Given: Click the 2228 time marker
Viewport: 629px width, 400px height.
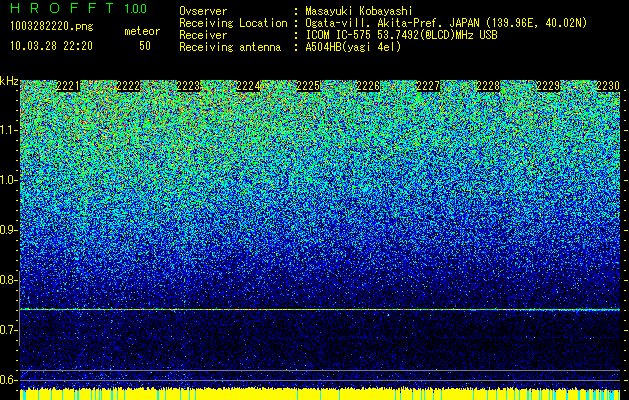Looking at the screenshot, I should click(x=488, y=86).
